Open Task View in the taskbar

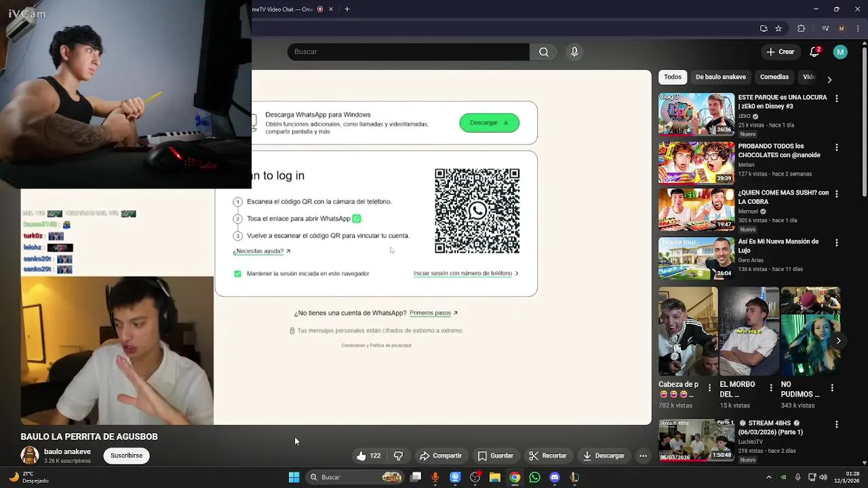pos(416,477)
